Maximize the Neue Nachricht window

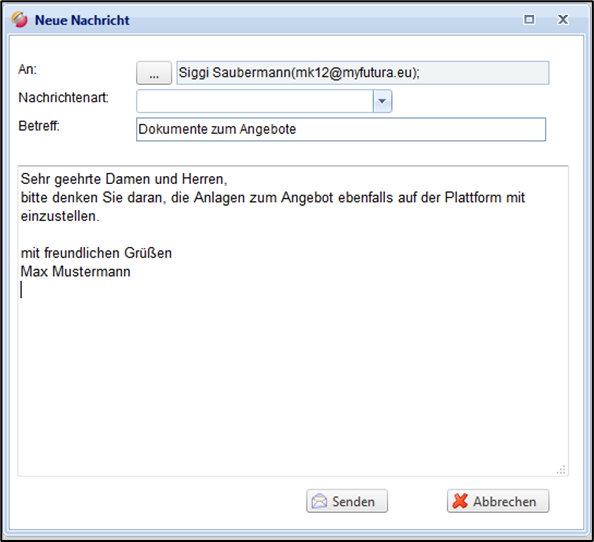point(529,19)
